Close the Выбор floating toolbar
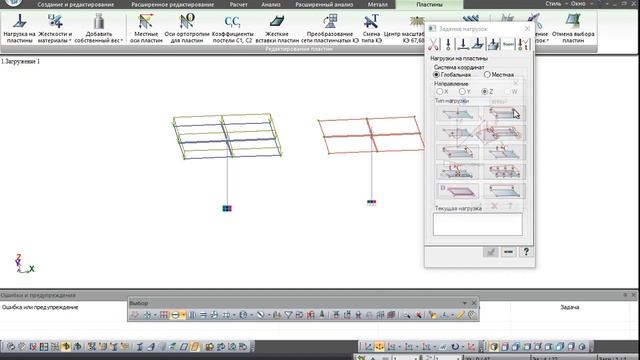The height and width of the screenshot is (360, 640). point(474,303)
